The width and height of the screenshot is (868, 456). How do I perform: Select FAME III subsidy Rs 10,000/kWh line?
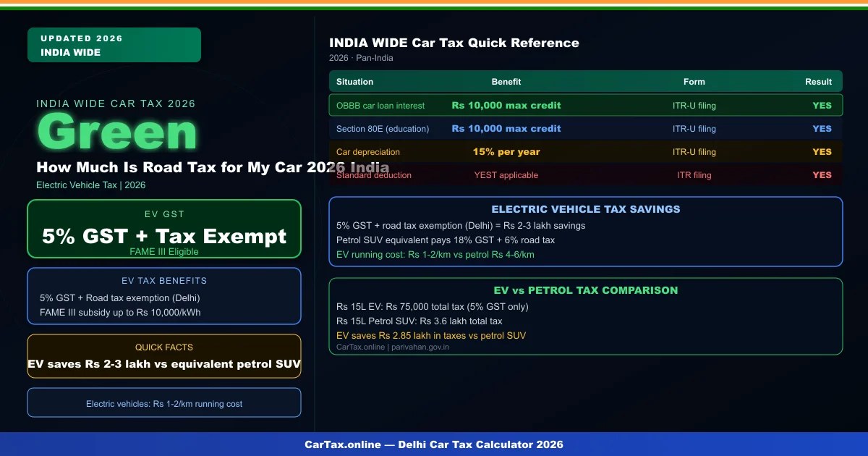[x=120, y=313]
